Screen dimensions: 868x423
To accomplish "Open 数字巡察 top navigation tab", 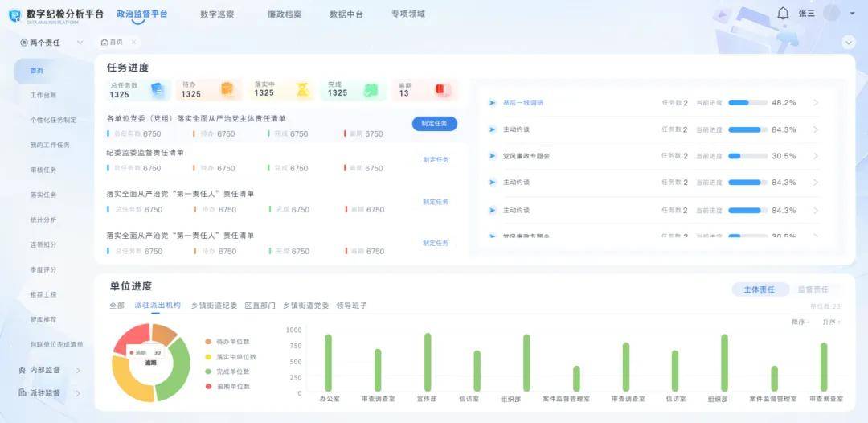I will tap(217, 14).
